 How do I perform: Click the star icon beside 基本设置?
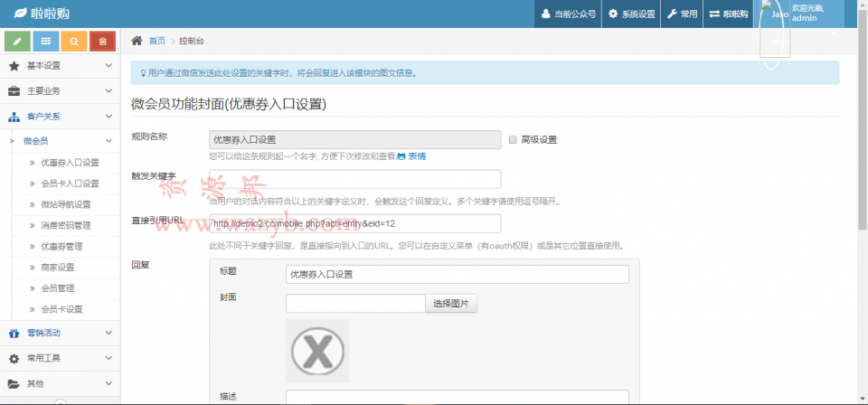(14, 66)
